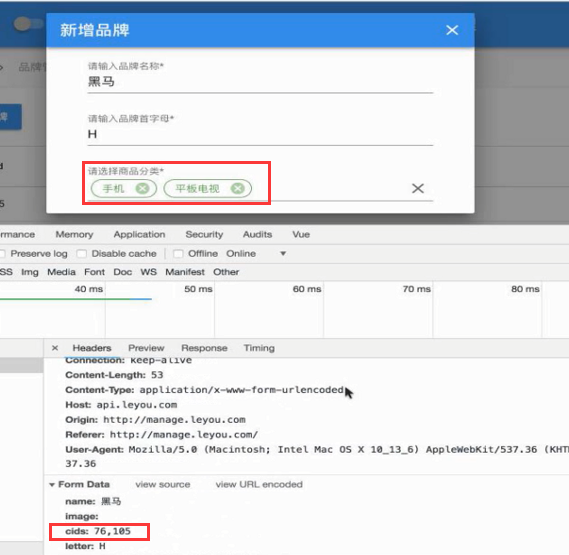569x555 pixels.
Task: Select the Host: api.leyou.com header line
Action: pyautogui.click(x=121, y=405)
